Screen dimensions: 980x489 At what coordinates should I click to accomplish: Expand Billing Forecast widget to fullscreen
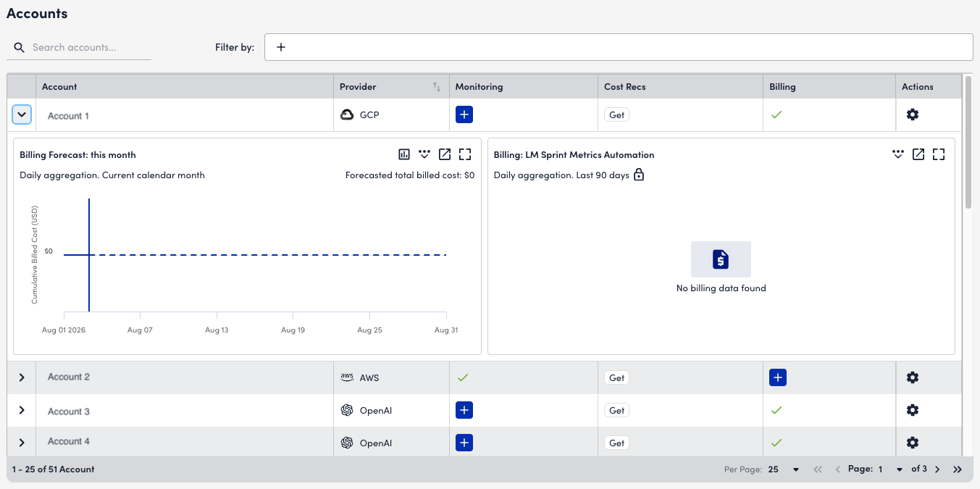[x=465, y=154]
